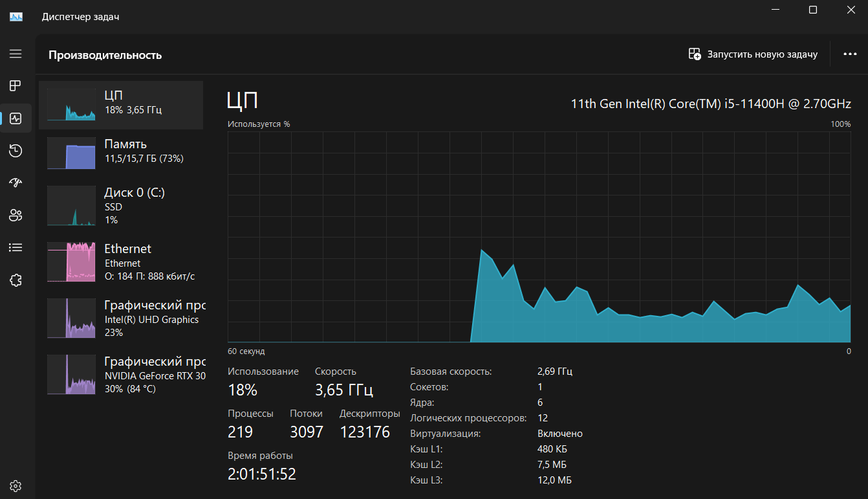Click the '100%' graph scale label

click(x=841, y=124)
